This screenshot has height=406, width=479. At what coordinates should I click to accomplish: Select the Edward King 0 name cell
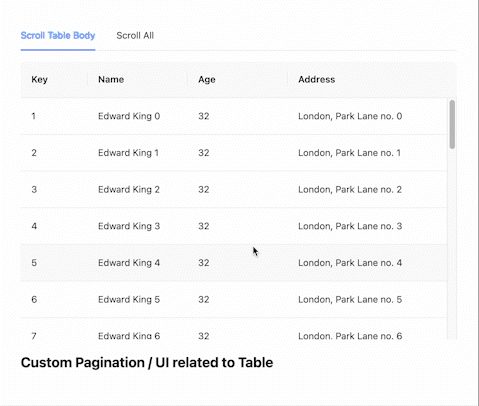(129, 116)
